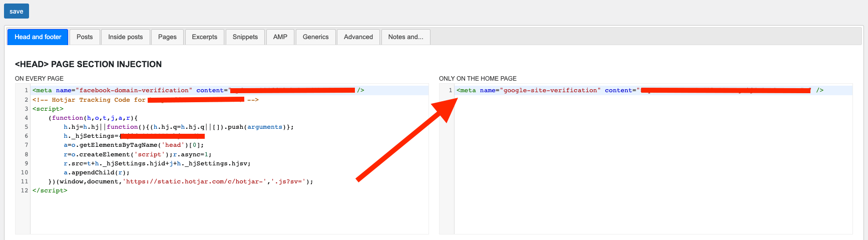The height and width of the screenshot is (240, 868).
Task: Switch to the Snippets tab
Action: (x=245, y=37)
